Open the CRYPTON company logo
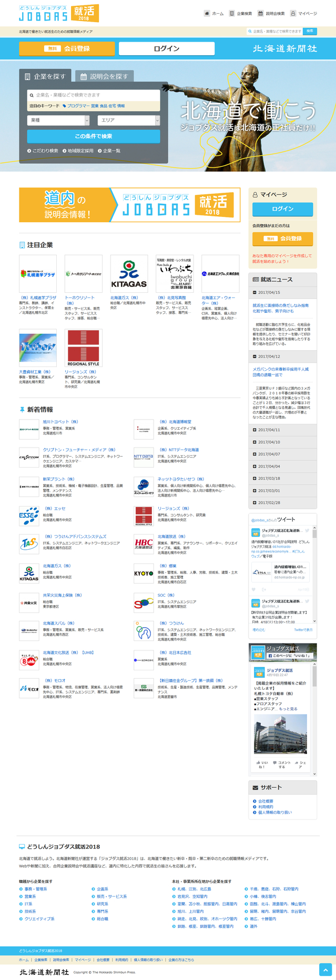 pos(29,457)
